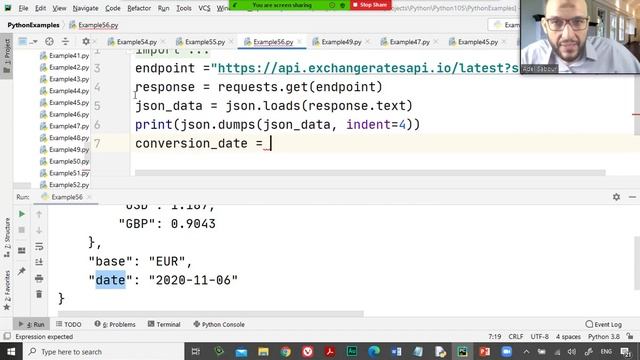The height and width of the screenshot is (360, 640).
Task: Print the console output with printer icon
Action: pyautogui.click(x=39, y=279)
